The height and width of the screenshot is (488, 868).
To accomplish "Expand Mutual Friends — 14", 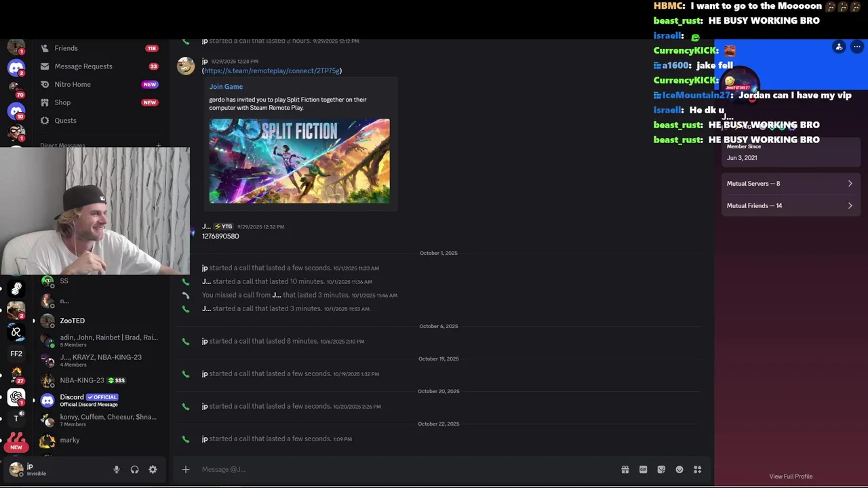I will pyautogui.click(x=790, y=206).
